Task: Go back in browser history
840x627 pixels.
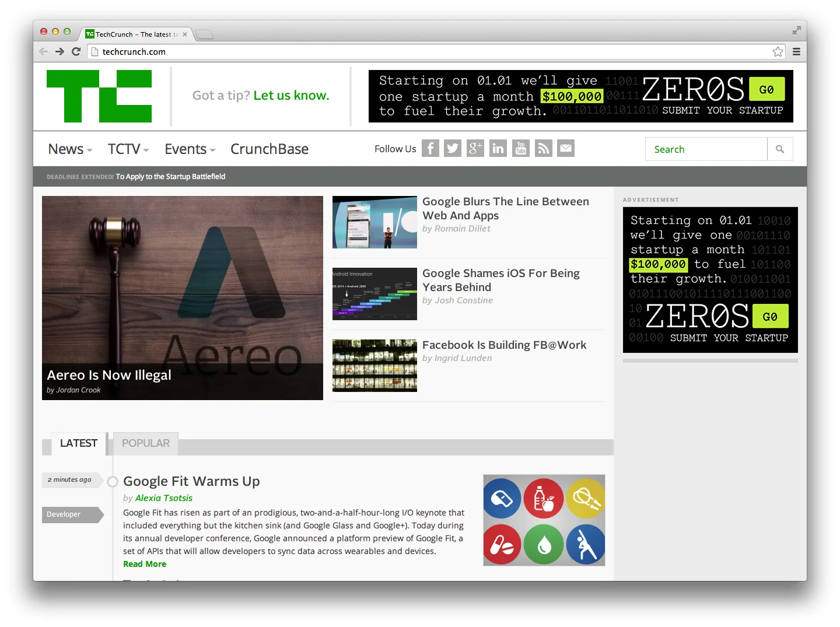Action: click(x=43, y=51)
